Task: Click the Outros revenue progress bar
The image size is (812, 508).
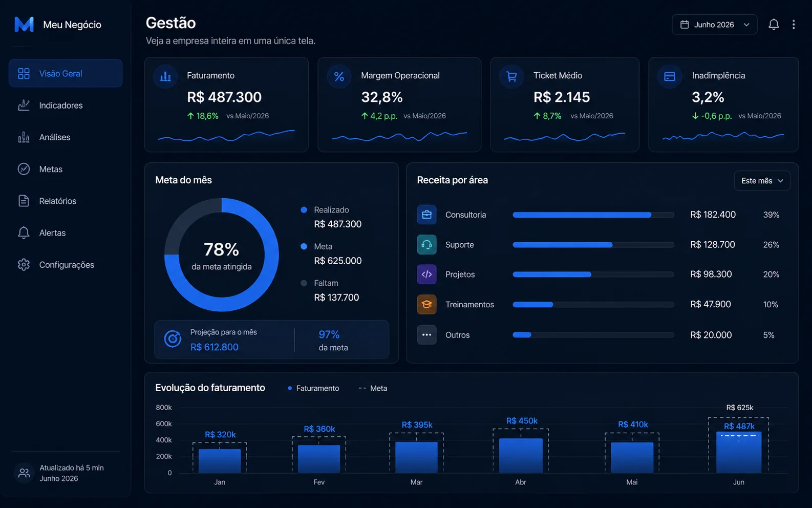Action: [x=593, y=335]
